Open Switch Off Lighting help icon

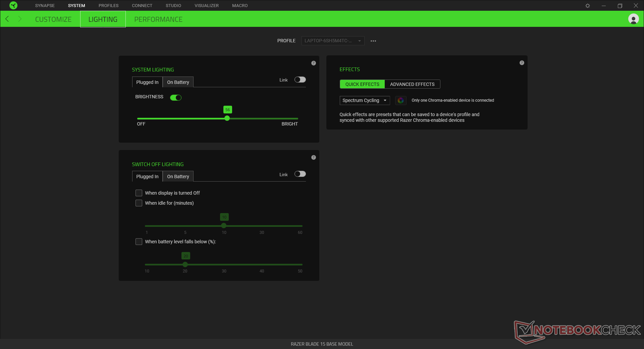pyautogui.click(x=314, y=157)
